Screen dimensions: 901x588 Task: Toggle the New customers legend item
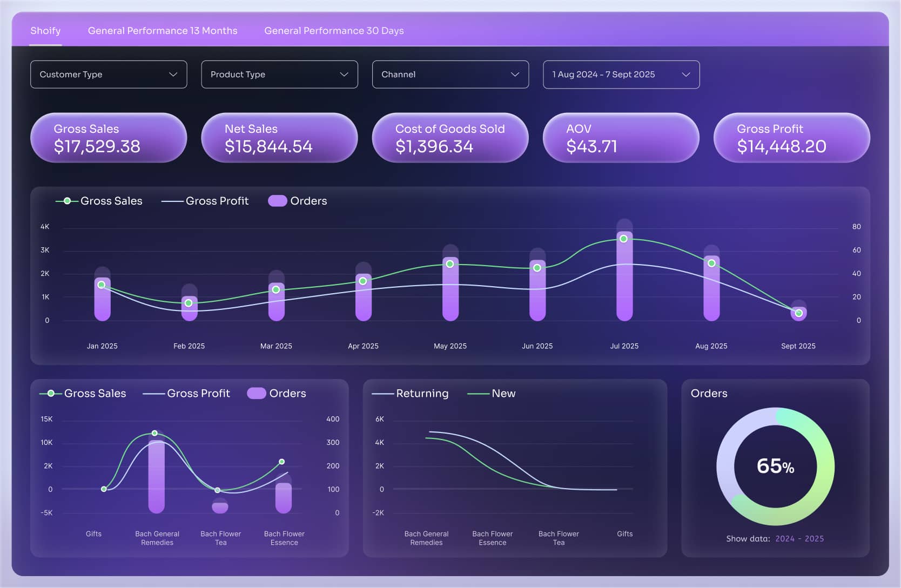(492, 394)
